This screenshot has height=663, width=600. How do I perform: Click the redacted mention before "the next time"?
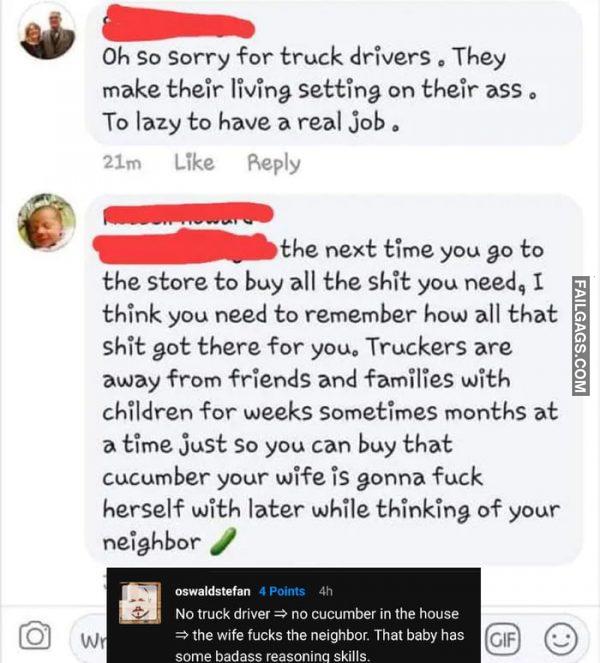[184, 247]
